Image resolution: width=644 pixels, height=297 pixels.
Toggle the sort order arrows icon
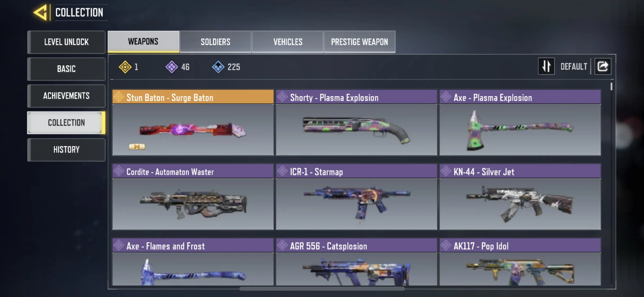(x=546, y=66)
